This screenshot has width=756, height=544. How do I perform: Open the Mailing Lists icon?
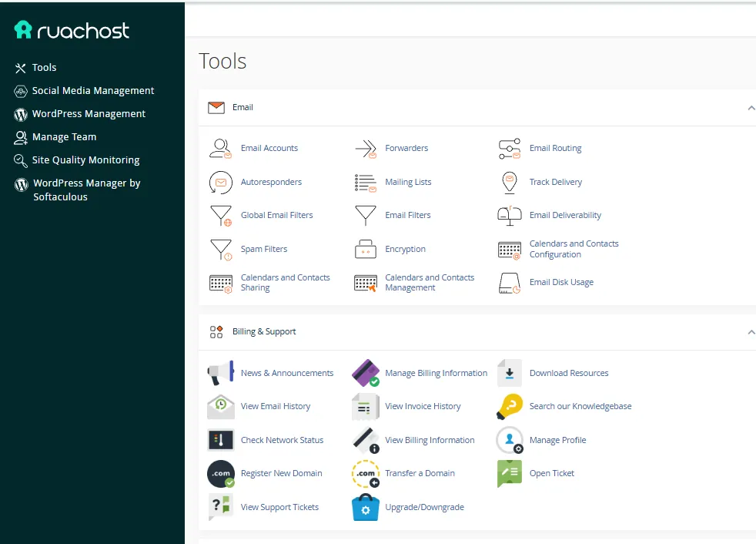tap(366, 183)
